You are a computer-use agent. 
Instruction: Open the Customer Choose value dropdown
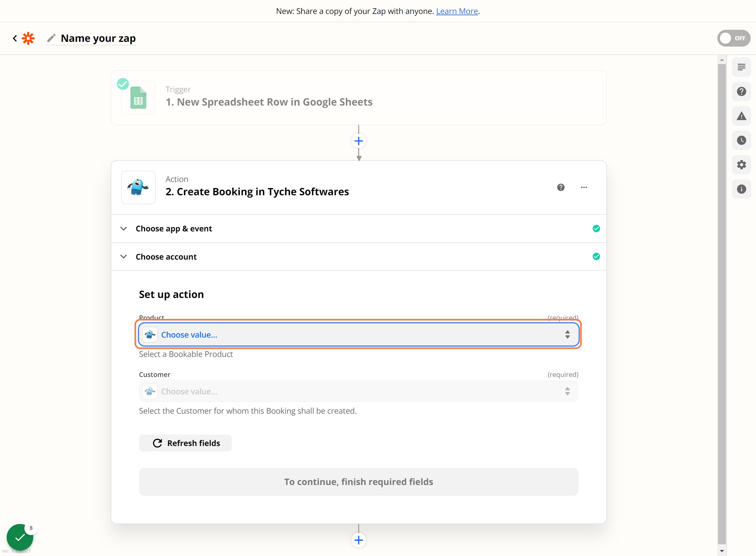(x=359, y=391)
